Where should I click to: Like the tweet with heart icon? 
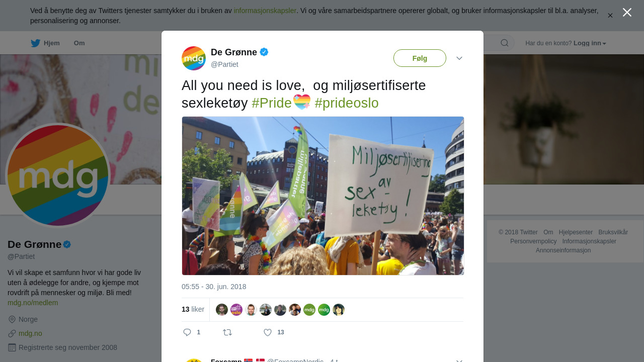268,332
